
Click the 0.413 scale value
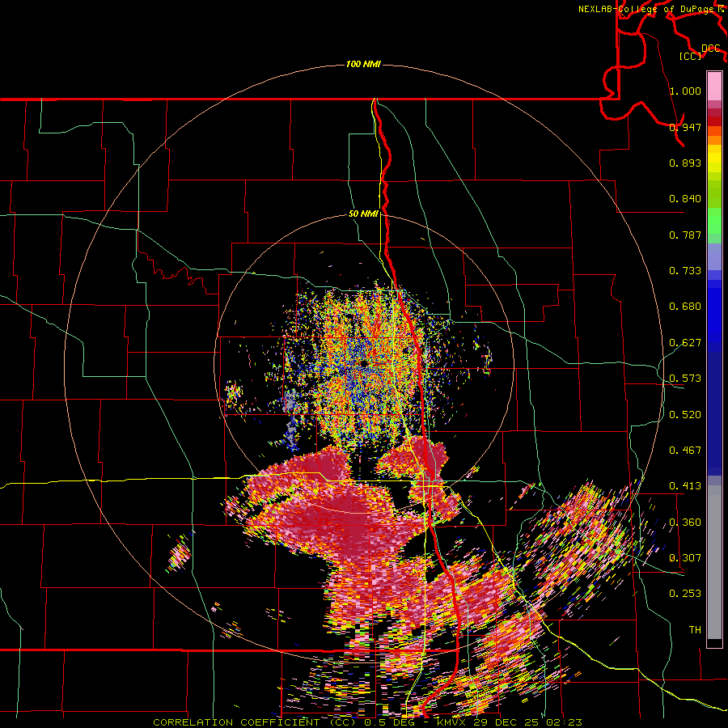[685, 486]
